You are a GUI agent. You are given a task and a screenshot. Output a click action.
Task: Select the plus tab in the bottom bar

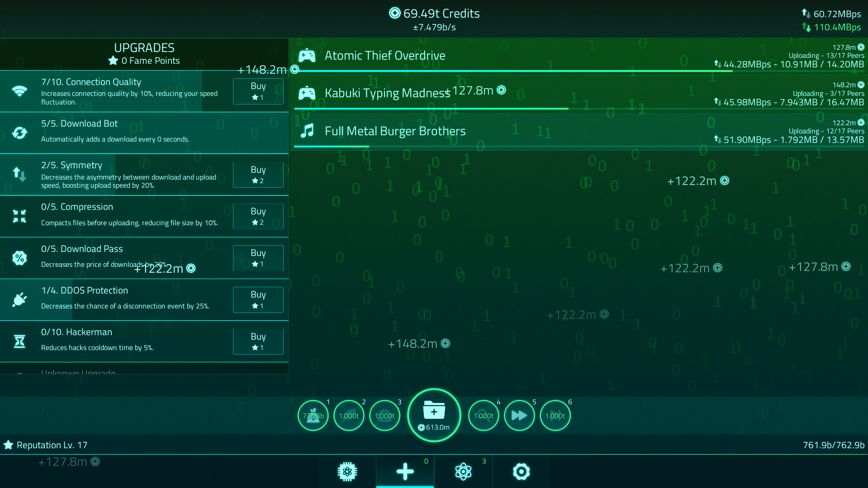(x=405, y=472)
